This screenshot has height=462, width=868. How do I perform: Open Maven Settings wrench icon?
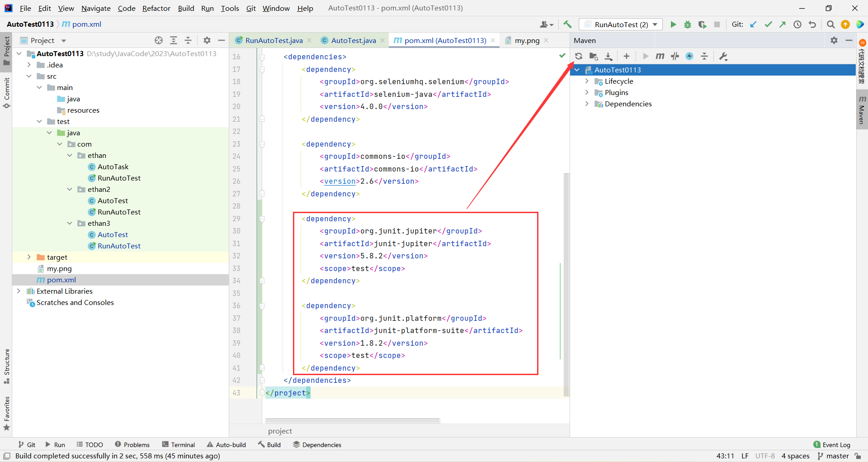point(723,56)
